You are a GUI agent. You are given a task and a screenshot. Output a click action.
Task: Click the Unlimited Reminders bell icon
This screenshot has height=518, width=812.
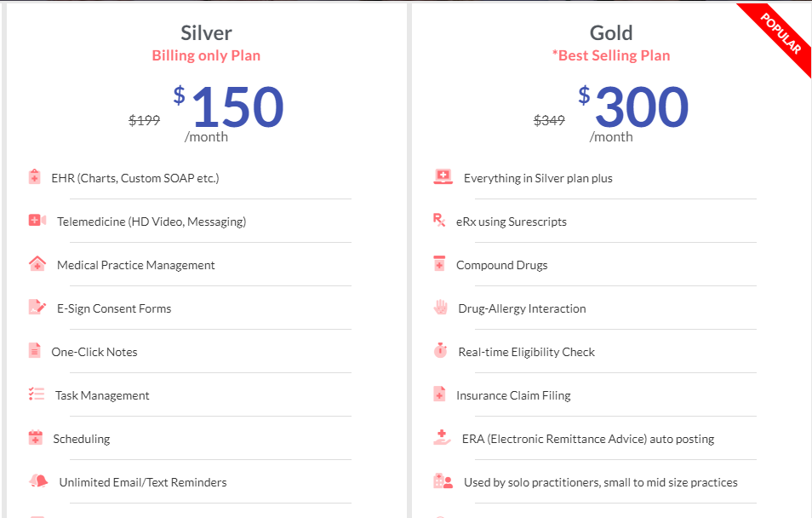(x=38, y=481)
